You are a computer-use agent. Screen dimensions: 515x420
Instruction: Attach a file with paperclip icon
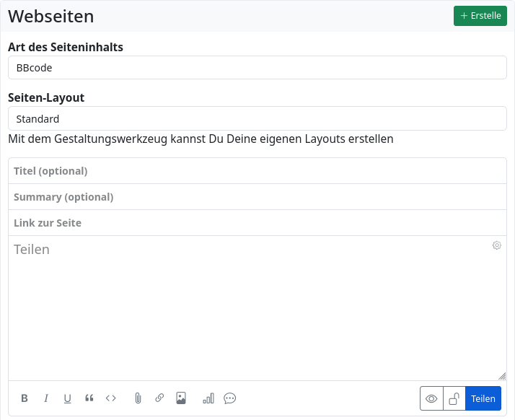138,398
